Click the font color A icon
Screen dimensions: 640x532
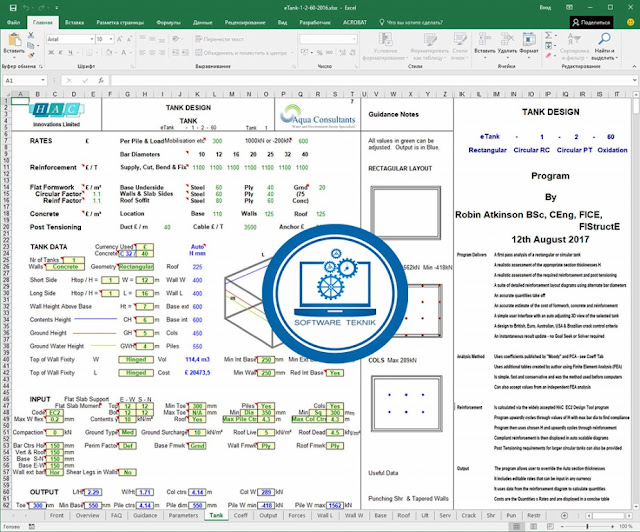click(123, 52)
